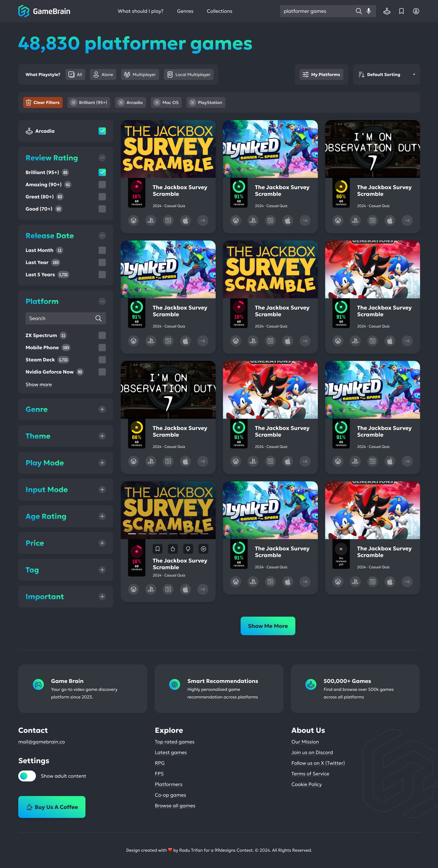The width and height of the screenshot is (438, 868).
Task: Click 'Show more' under Platform list
Action: (x=39, y=384)
